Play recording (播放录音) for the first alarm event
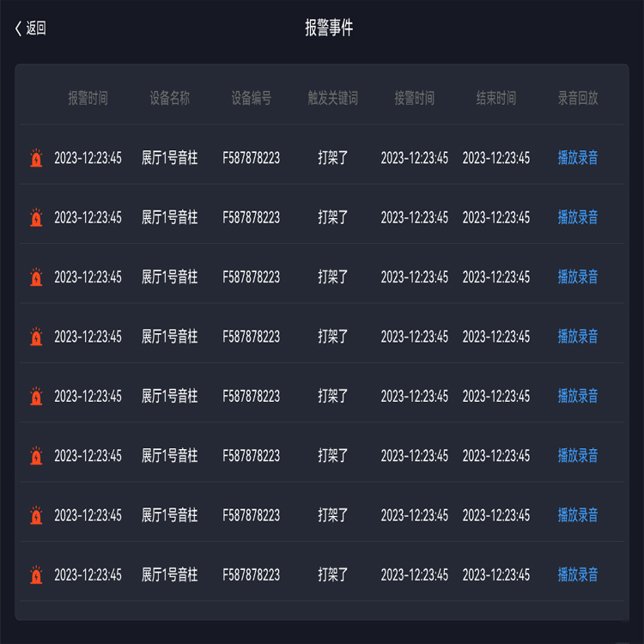644x644 pixels. (x=578, y=158)
